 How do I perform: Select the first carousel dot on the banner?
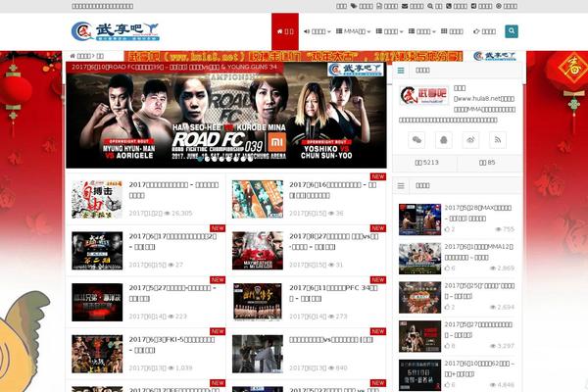click(200, 159)
